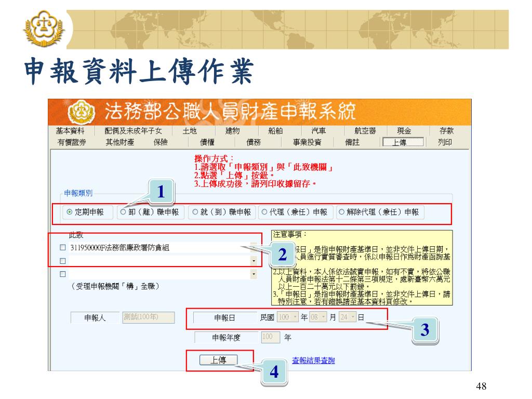Click the 申報年度 label
The width and height of the screenshot is (532, 399).
tap(227, 337)
